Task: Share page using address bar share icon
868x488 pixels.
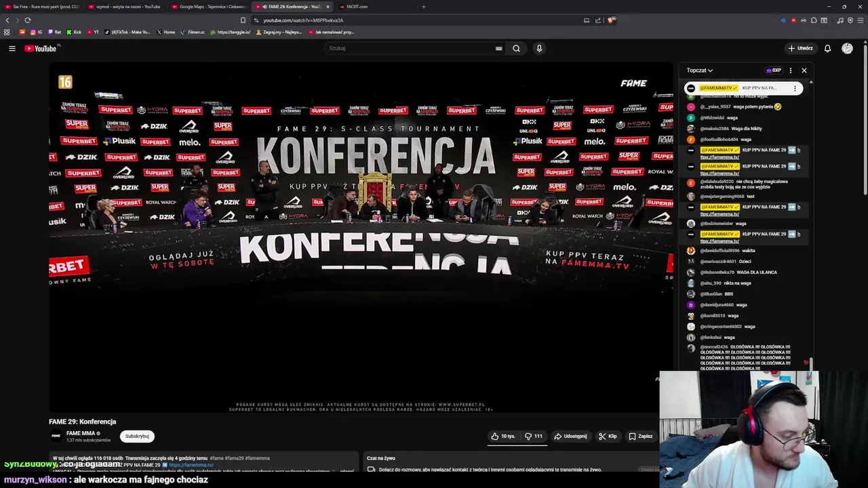Action: click(x=598, y=20)
